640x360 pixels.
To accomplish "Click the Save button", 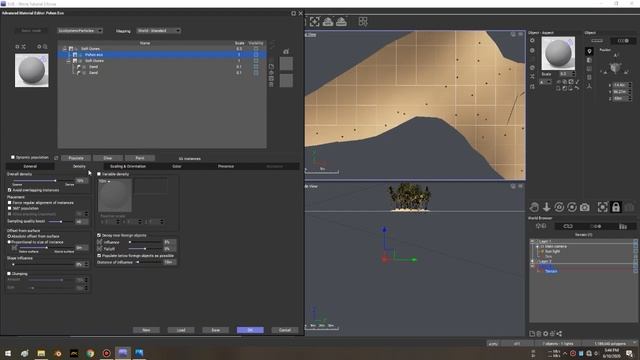I will point(216,330).
